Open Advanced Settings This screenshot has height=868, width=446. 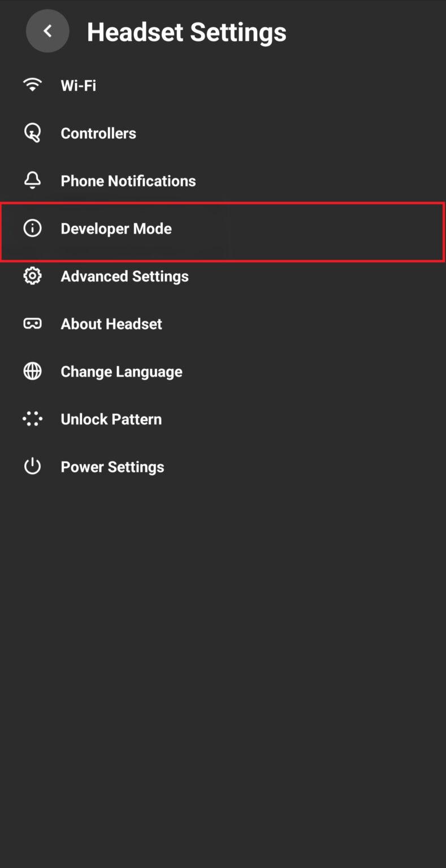tap(124, 276)
